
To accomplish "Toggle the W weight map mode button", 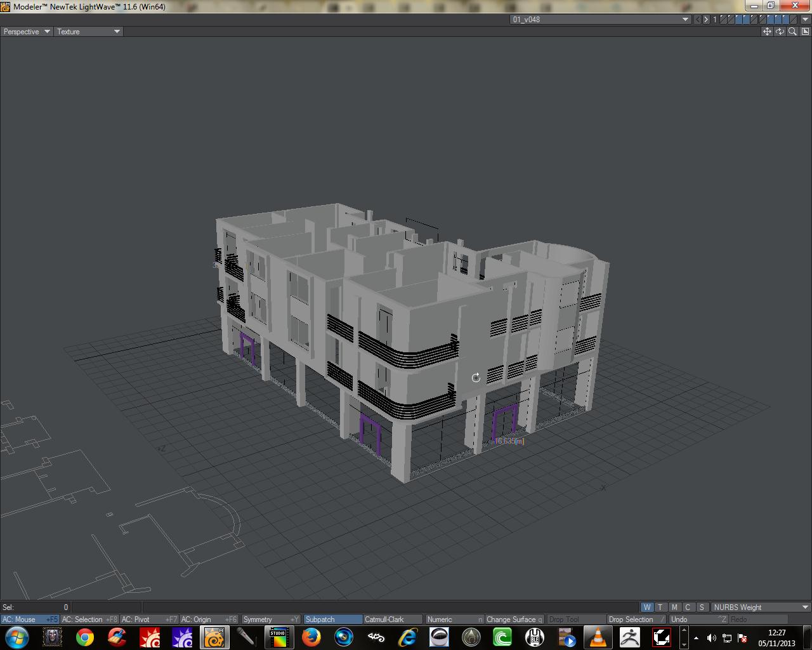I will pyautogui.click(x=646, y=607).
